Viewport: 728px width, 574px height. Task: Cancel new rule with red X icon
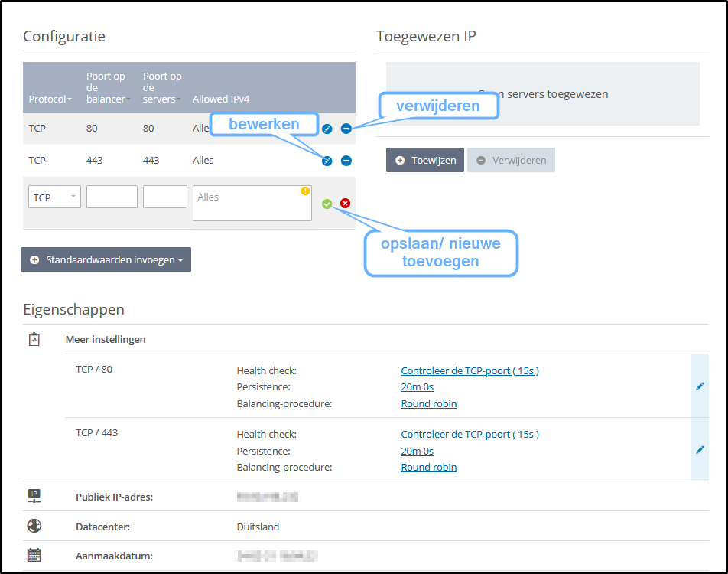click(x=345, y=204)
